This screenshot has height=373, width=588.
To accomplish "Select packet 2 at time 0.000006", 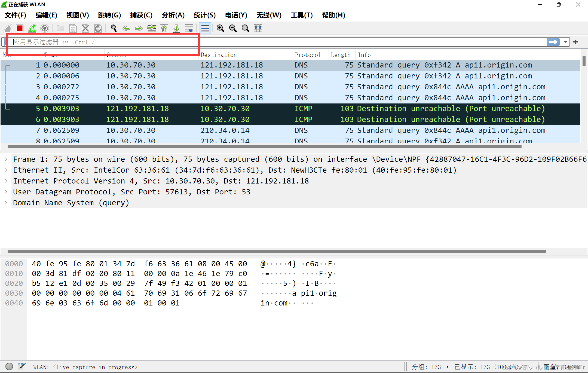I will click(290, 76).
